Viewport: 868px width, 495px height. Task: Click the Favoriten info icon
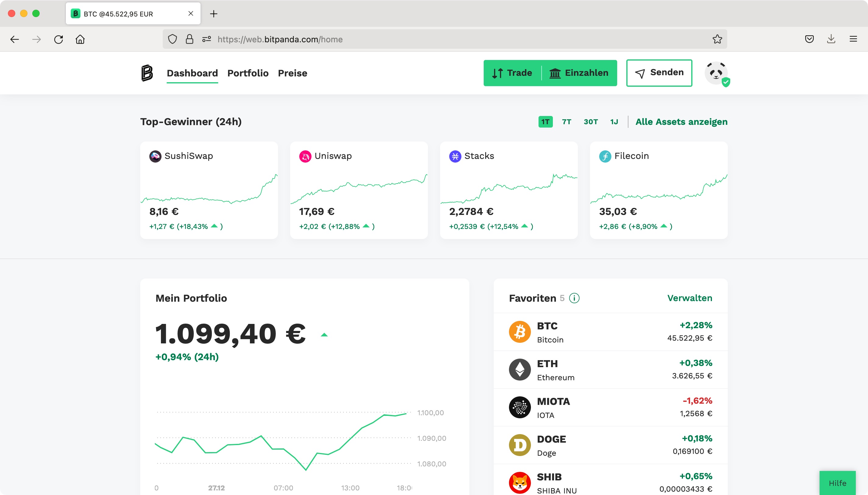(x=575, y=298)
